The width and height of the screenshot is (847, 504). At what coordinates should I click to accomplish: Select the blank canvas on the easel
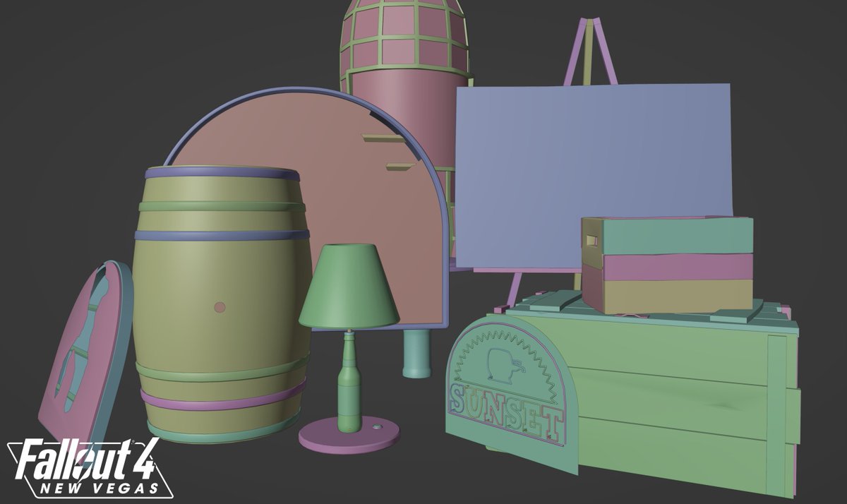[593, 176]
